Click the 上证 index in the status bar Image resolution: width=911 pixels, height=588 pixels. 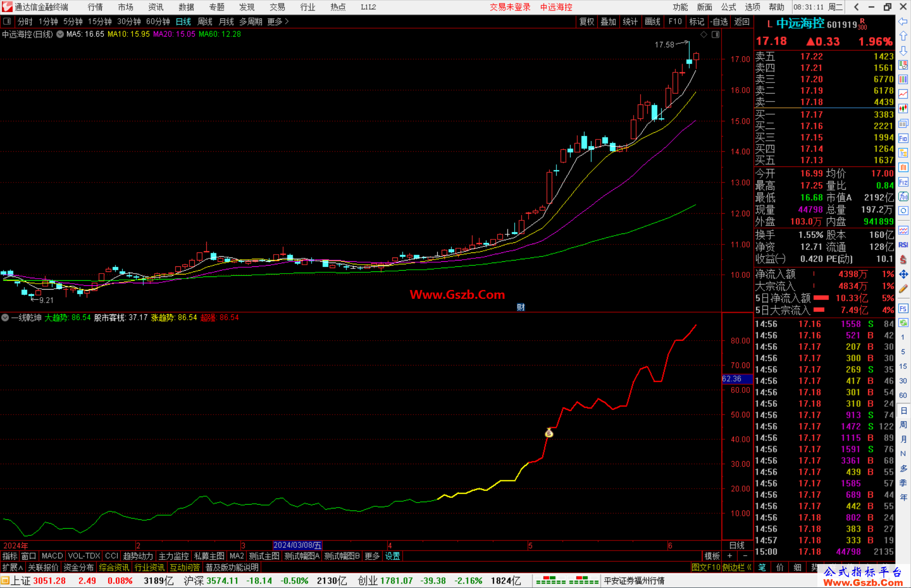pos(20,581)
